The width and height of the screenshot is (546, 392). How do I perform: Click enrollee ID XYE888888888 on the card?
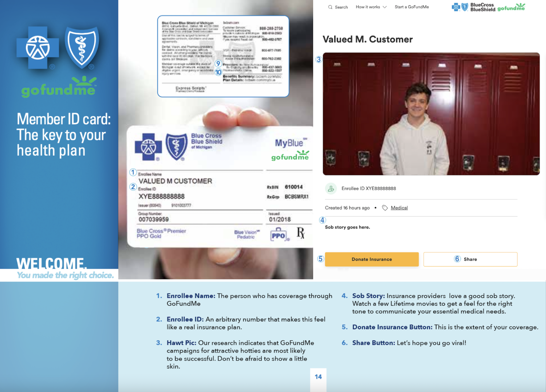coord(162,196)
